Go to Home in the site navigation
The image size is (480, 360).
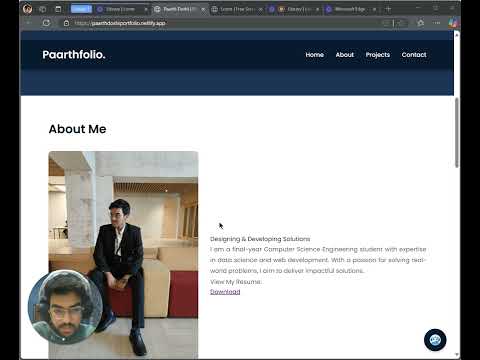pyautogui.click(x=315, y=55)
